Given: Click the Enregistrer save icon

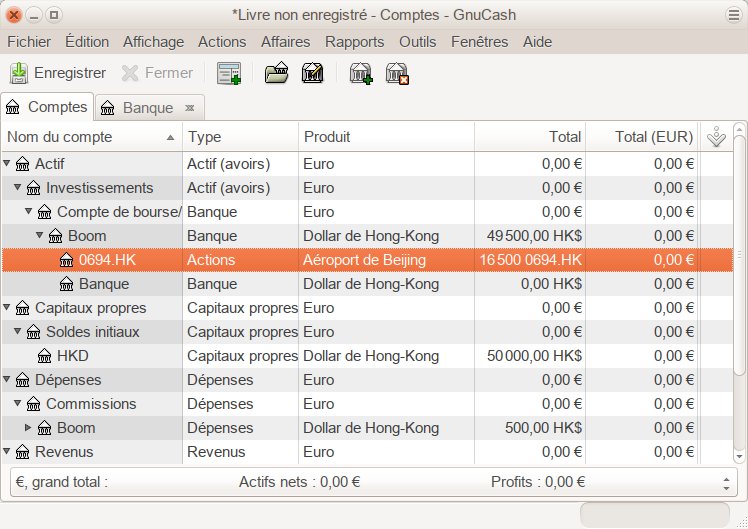Looking at the screenshot, I should 19,73.
